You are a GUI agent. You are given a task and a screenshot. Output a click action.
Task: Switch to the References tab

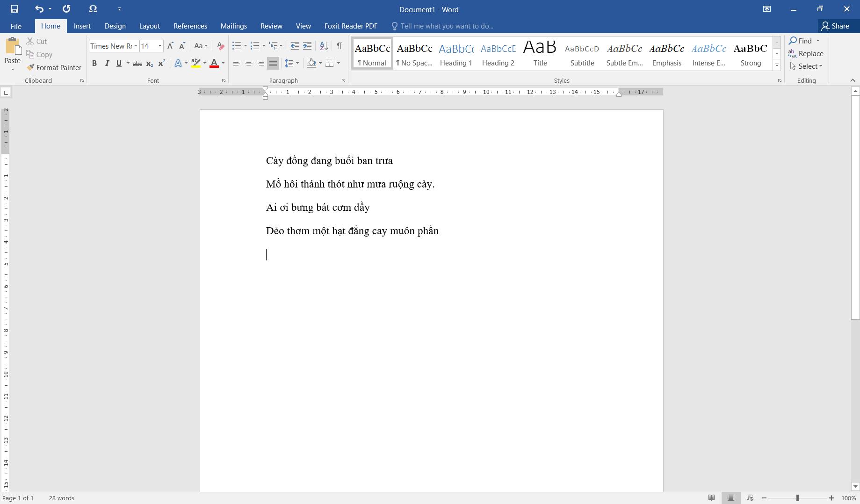point(190,26)
